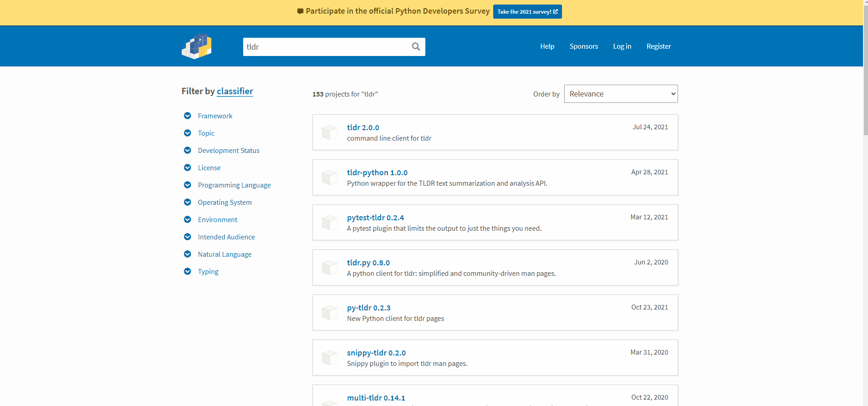Click '153 projects for "tldr"' result count
868x406 pixels.
pyautogui.click(x=345, y=94)
